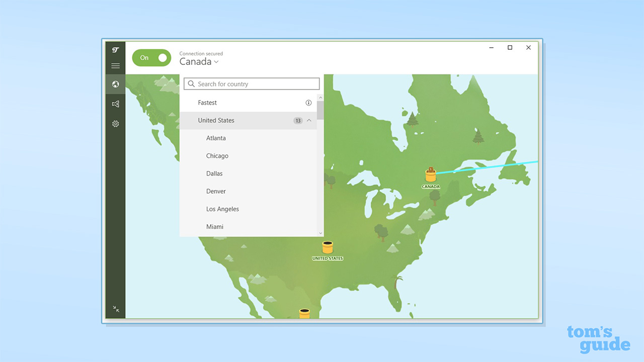Choose Dallas server
Viewport: 644px width, 362px height.
tap(248, 173)
